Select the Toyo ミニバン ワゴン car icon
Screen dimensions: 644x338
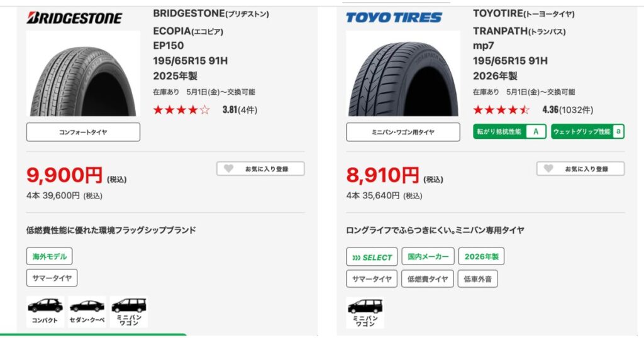365,312
